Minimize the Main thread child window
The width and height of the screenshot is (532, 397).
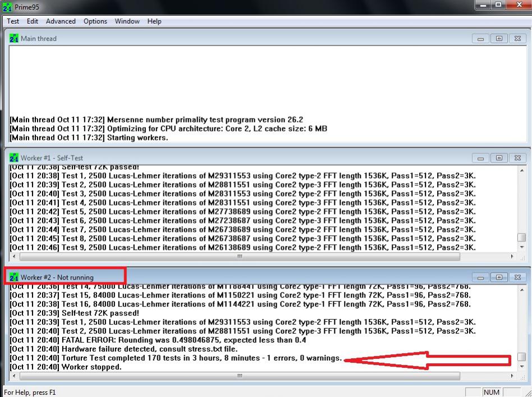click(480, 39)
